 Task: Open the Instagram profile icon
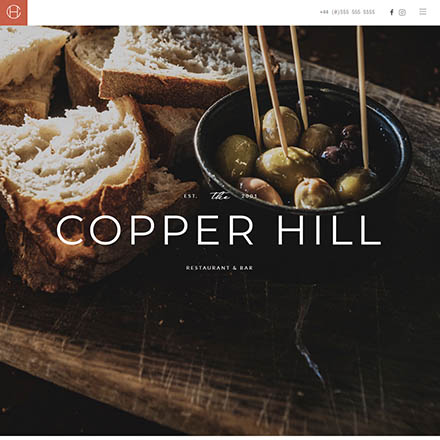pyautogui.click(x=402, y=12)
